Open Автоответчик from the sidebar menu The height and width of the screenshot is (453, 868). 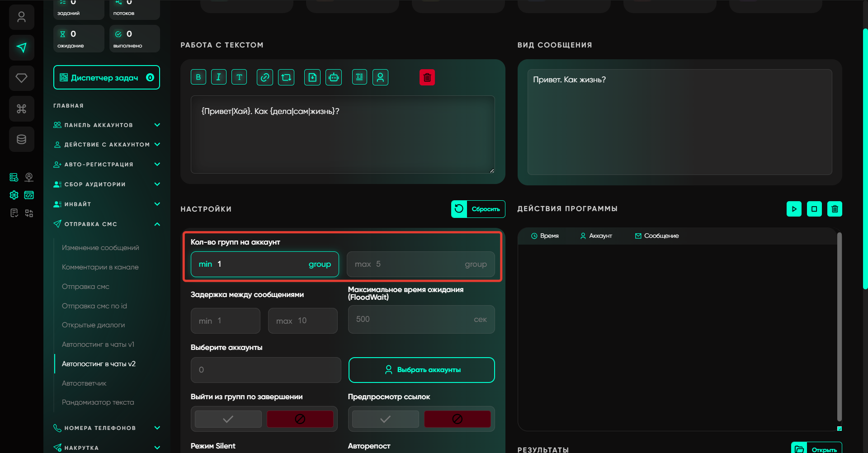[x=84, y=383]
